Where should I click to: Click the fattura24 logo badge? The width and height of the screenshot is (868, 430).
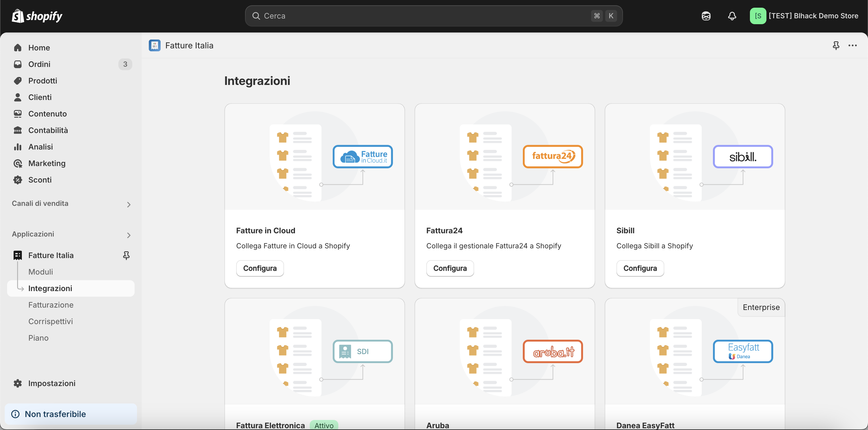(x=553, y=157)
